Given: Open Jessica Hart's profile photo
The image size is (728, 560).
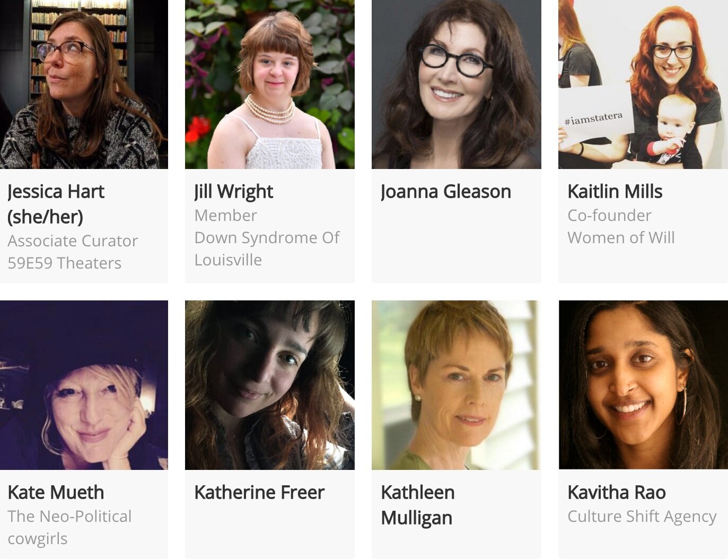Looking at the screenshot, I should click(x=84, y=84).
